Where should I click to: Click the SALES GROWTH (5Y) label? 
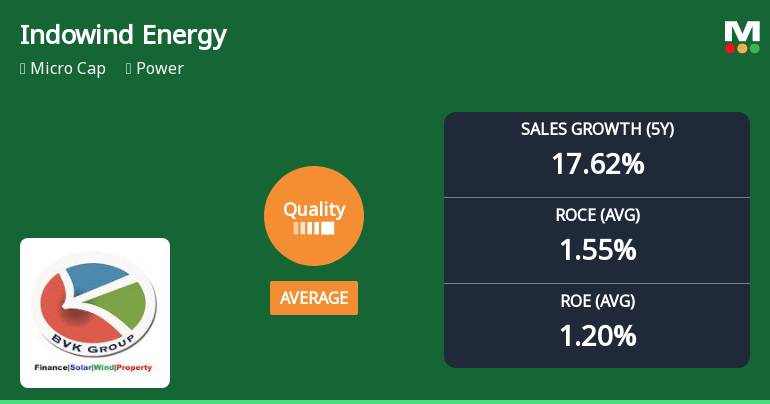click(x=597, y=129)
